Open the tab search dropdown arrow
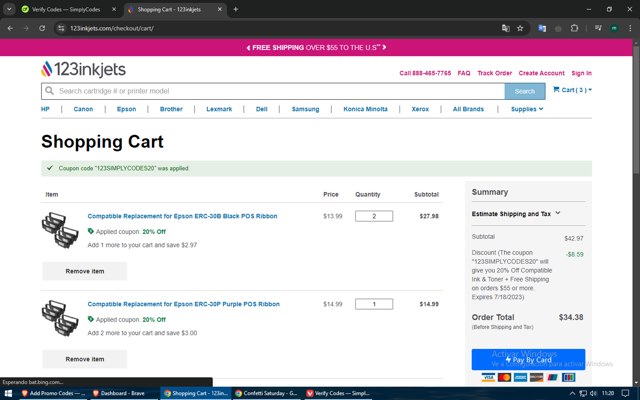The width and height of the screenshot is (640, 400). [x=9, y=9]
